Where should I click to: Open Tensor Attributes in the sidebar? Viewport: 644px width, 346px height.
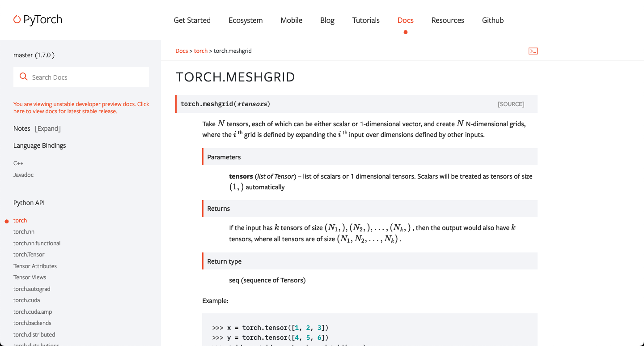pyautogui.click(x=35, y=266)
